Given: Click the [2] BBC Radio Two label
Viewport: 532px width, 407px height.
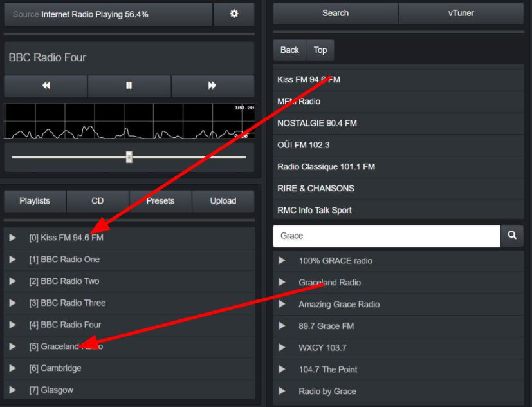Looking at the screenshot, I should coord(64,281).
